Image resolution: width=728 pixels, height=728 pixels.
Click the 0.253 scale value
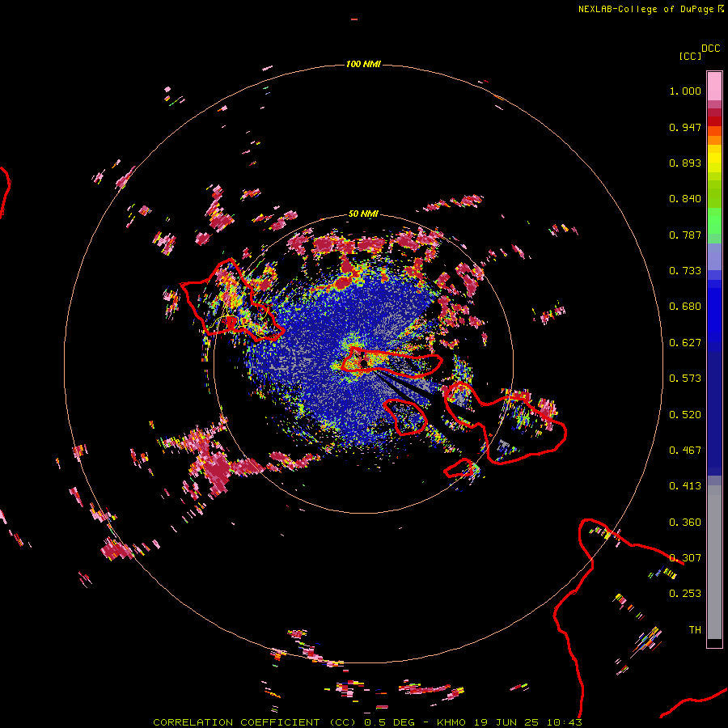click(685, 594)
